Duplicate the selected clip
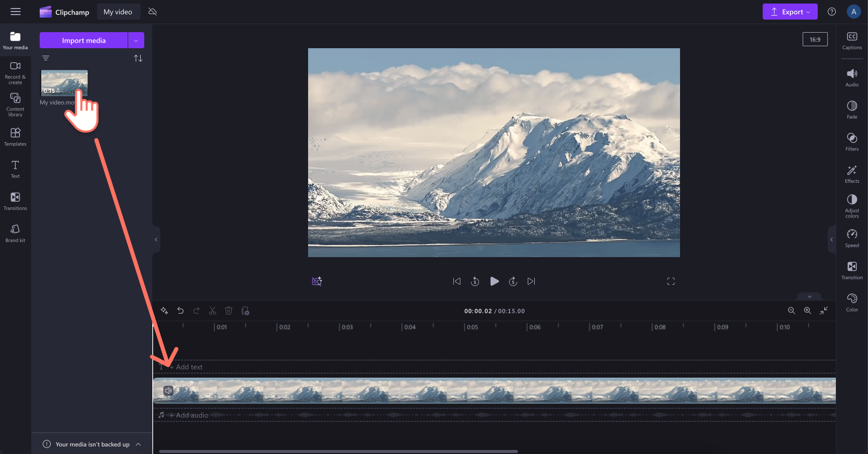 [245, 311]
